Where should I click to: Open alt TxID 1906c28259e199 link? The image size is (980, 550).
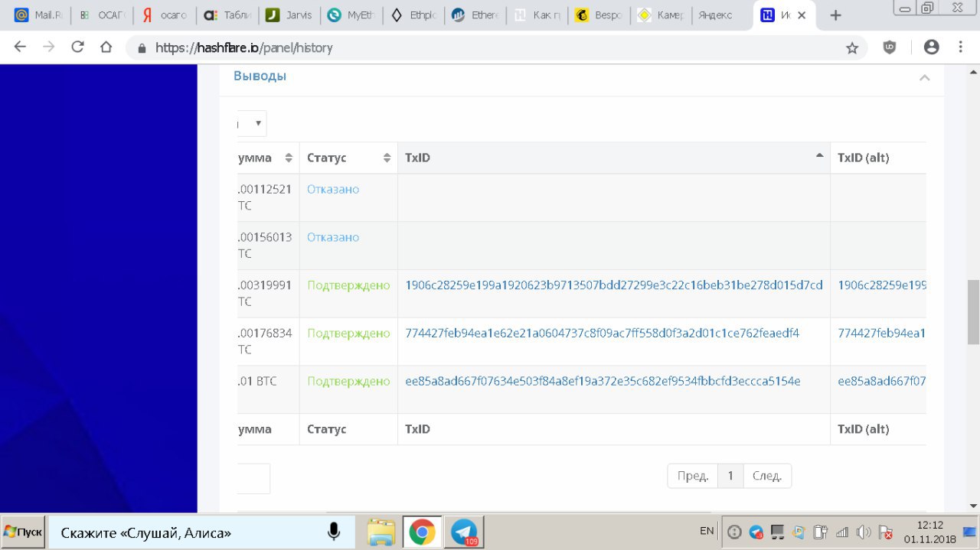[882, 285]
